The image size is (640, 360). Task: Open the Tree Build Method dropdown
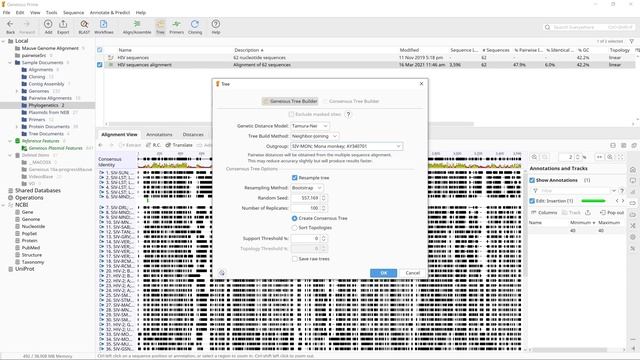coord(314,136)
